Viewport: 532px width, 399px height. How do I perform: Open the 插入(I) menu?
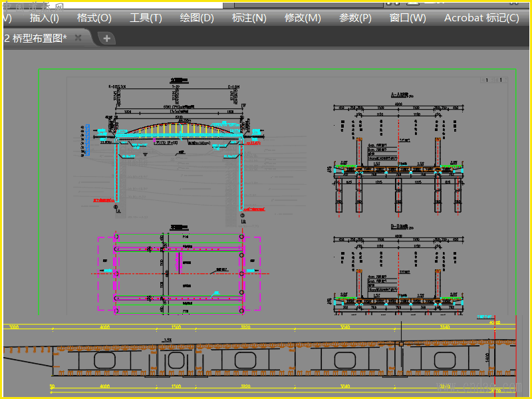[x=44, y=18]
